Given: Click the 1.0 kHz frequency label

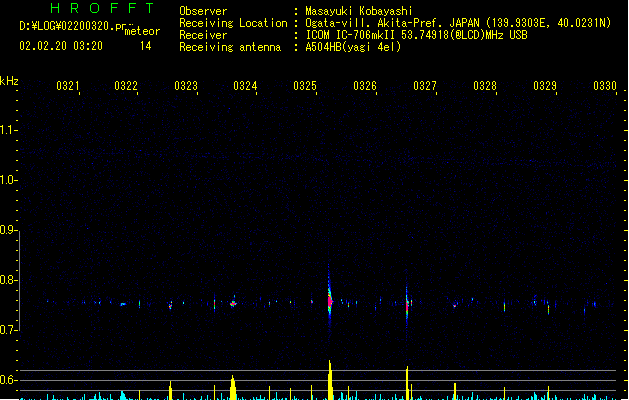Looking at the screenshot, I should click(8, 180).
